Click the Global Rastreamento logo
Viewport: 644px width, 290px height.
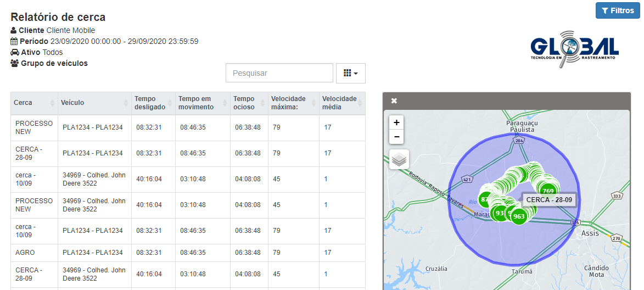[574, 48]
